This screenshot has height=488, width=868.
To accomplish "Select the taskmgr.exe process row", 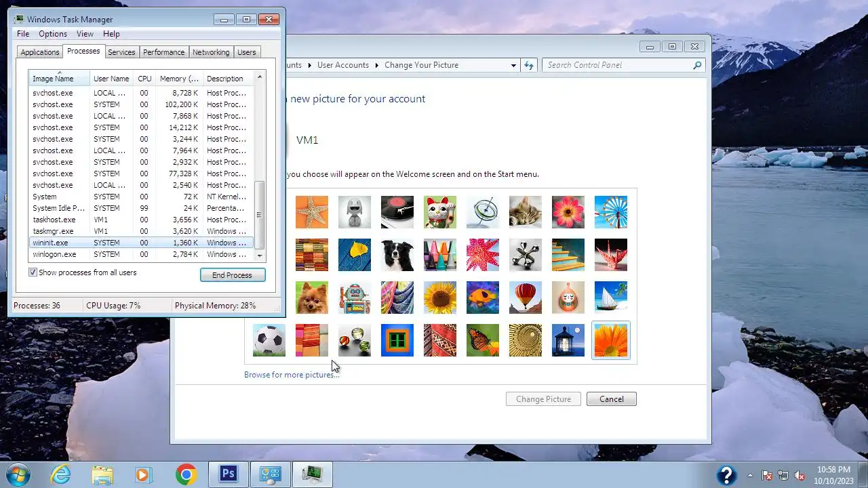I will tap(141, 231).
